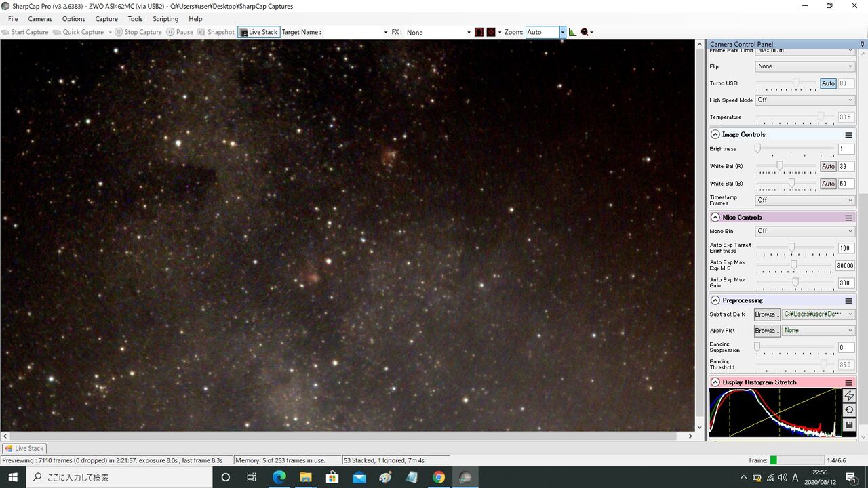
Task: Click the Auto Exp Max Exp value 30000
Action: point(845,266)
